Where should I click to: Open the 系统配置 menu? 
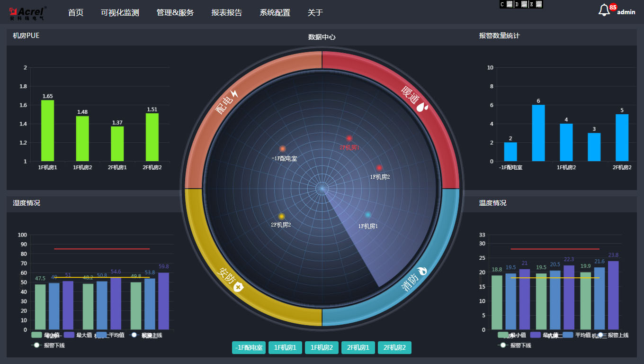coord(275,13)
